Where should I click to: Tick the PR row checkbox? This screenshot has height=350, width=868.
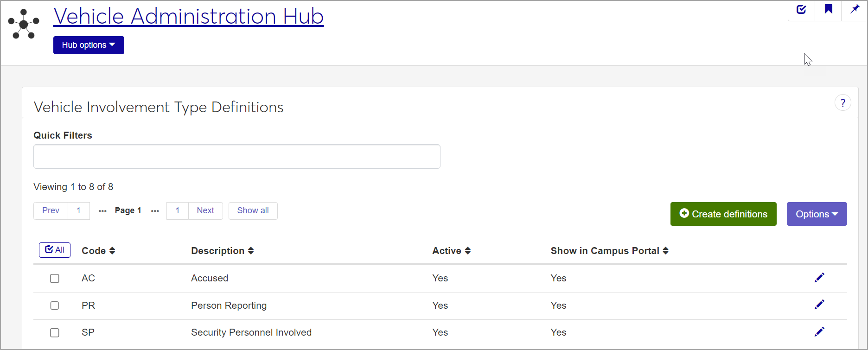click(x=55, y=305)
